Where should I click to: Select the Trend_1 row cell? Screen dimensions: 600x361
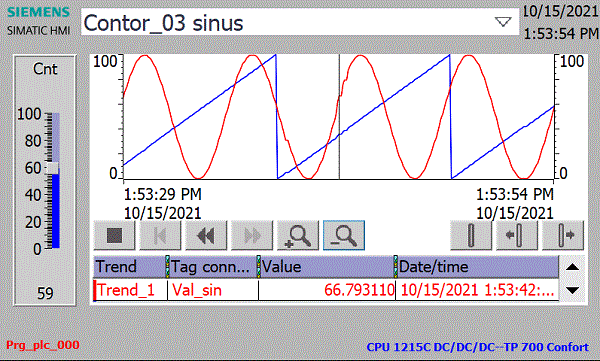click(x=130, y=290)
